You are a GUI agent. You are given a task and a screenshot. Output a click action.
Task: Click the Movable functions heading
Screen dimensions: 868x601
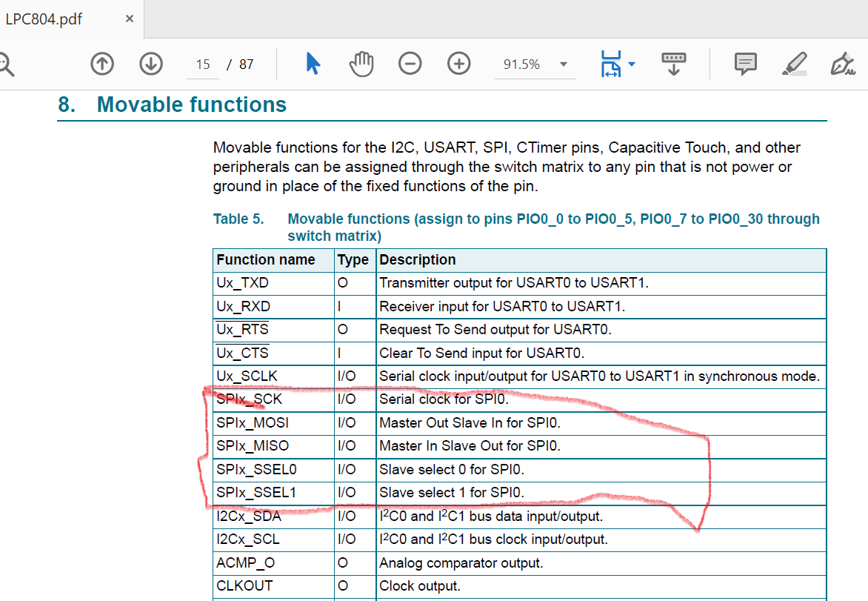[190, 104]
